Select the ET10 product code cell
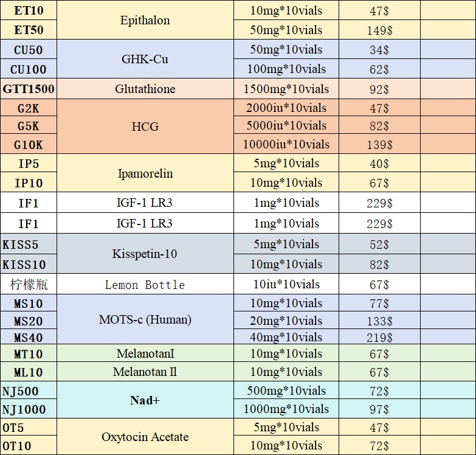476x455 pixels. (29, 10)
